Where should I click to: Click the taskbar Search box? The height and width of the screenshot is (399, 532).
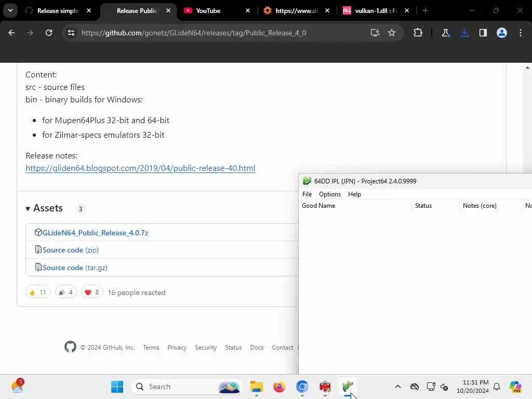(187, 387)
